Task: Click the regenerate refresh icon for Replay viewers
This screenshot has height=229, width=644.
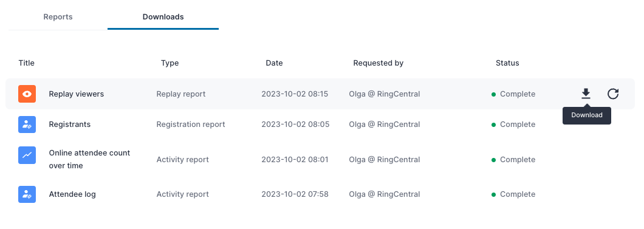Action: click(613, 94)
